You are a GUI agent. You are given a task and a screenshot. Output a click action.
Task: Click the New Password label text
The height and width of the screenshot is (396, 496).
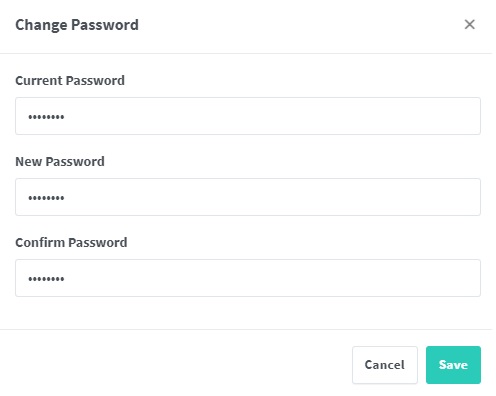60,162
